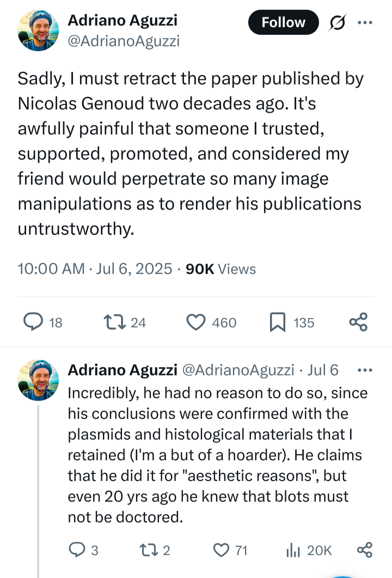Open Adriano Aguzzi's profile picture at top
The width and height of the screenshot is (392, 578).
pos(39,32)
